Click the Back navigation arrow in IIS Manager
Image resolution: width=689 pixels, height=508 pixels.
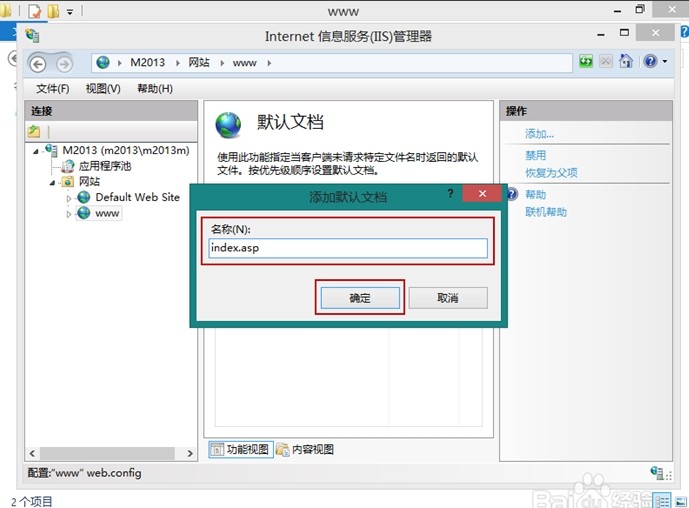[x=38, y=65]
